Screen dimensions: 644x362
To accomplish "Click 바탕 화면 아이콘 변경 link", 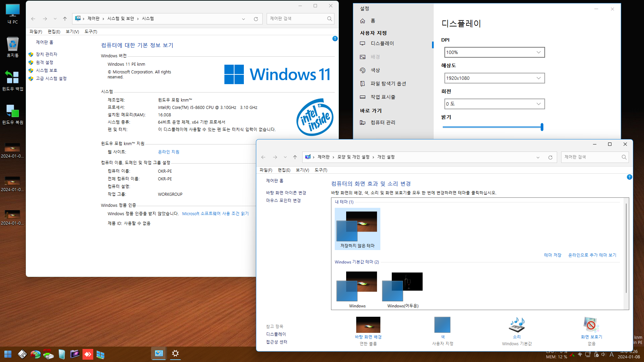I will 286,193.
